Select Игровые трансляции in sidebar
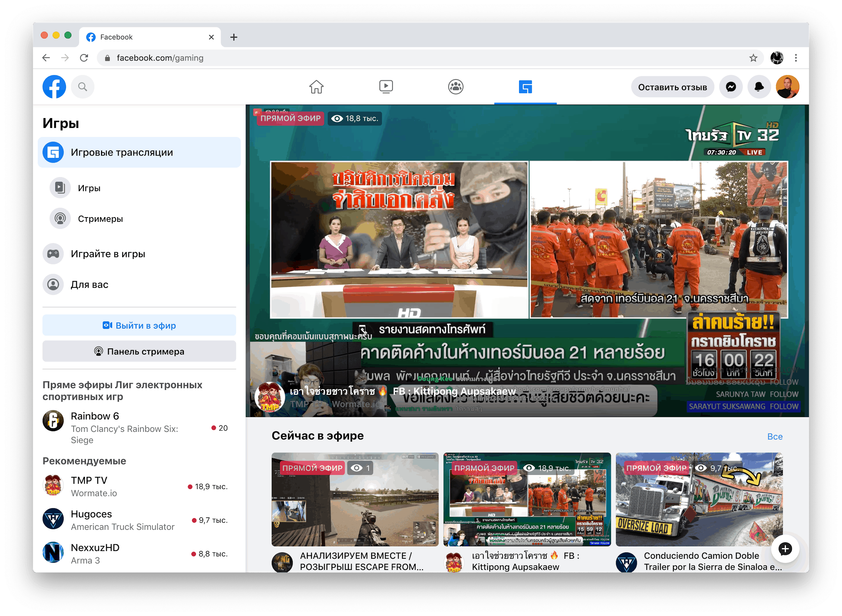This screenshot has height=616, width=842. tap(139, 152)
